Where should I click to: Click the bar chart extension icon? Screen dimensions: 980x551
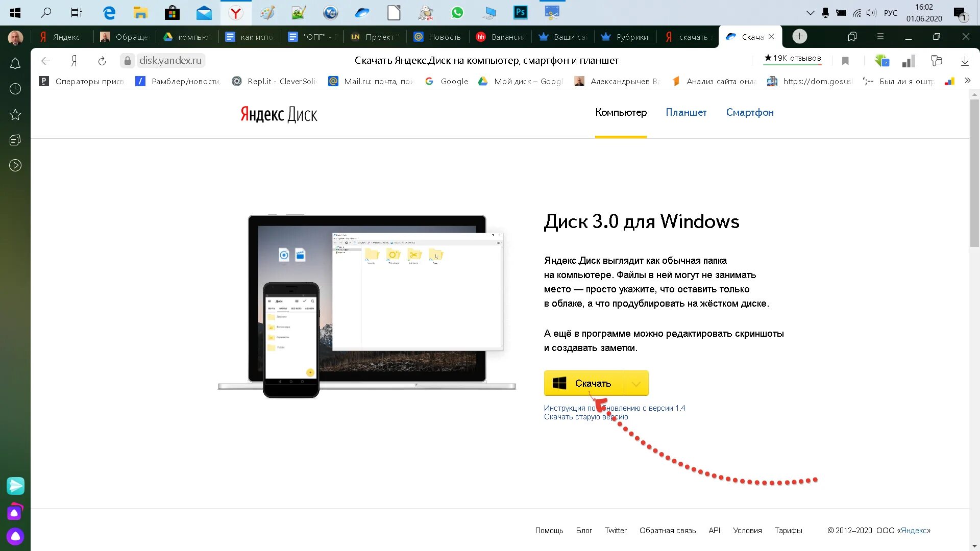909,61
